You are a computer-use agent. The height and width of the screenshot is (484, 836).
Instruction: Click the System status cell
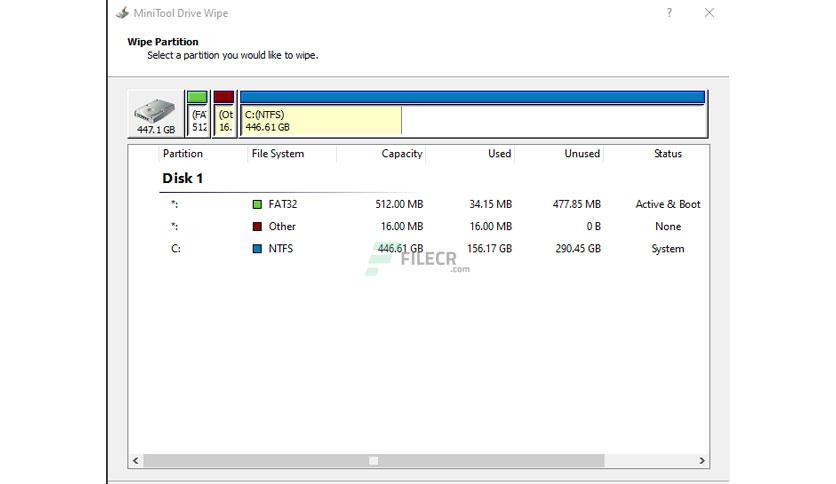tap(668, 249)
